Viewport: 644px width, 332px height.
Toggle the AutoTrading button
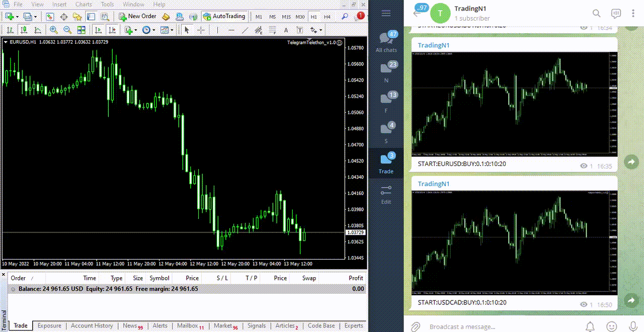[224, 17]
